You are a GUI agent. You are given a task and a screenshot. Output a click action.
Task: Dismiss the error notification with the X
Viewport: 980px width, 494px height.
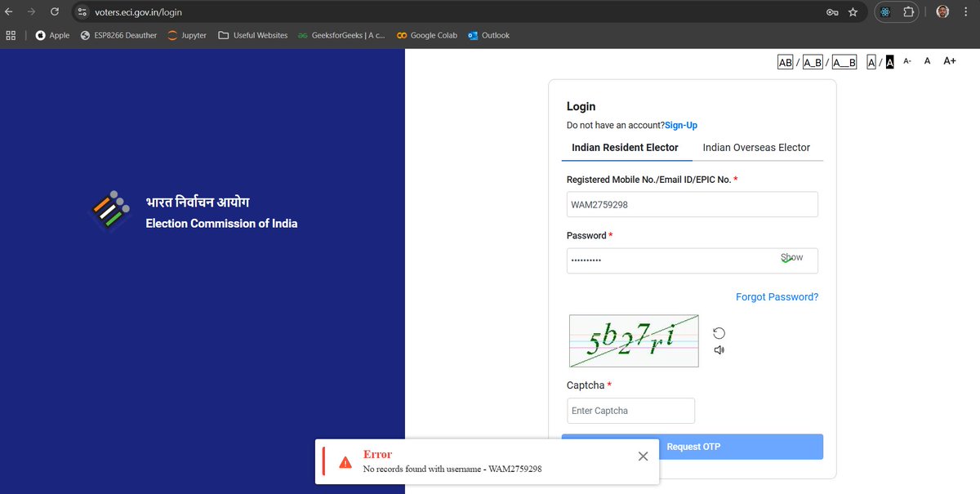(643, 456)
